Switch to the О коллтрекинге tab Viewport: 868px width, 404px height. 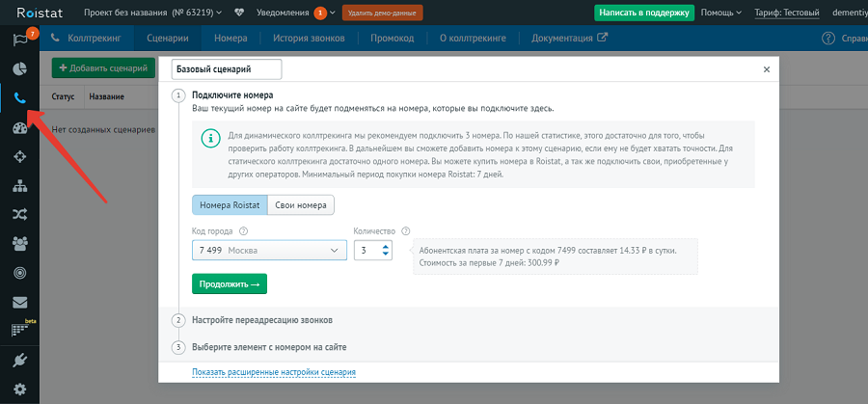473,39
